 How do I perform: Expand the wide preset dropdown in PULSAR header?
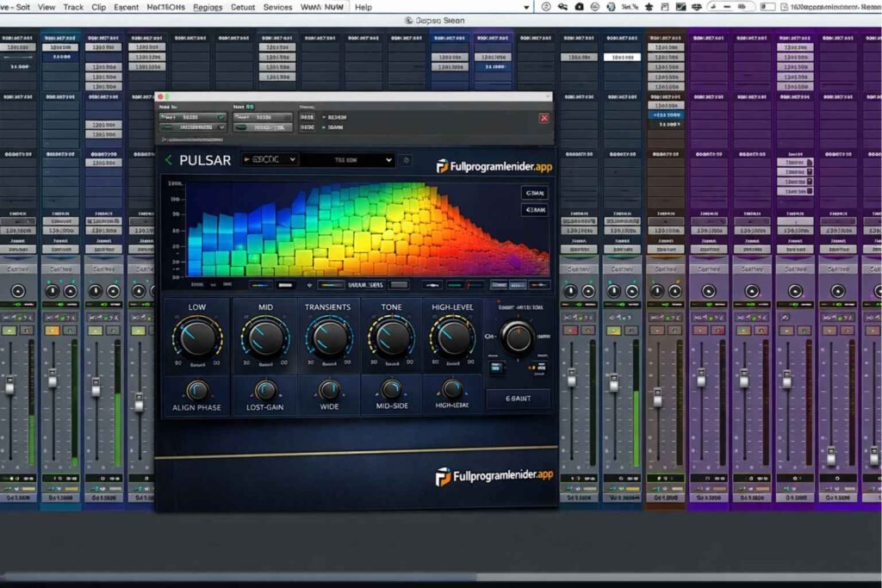point(347,160)
